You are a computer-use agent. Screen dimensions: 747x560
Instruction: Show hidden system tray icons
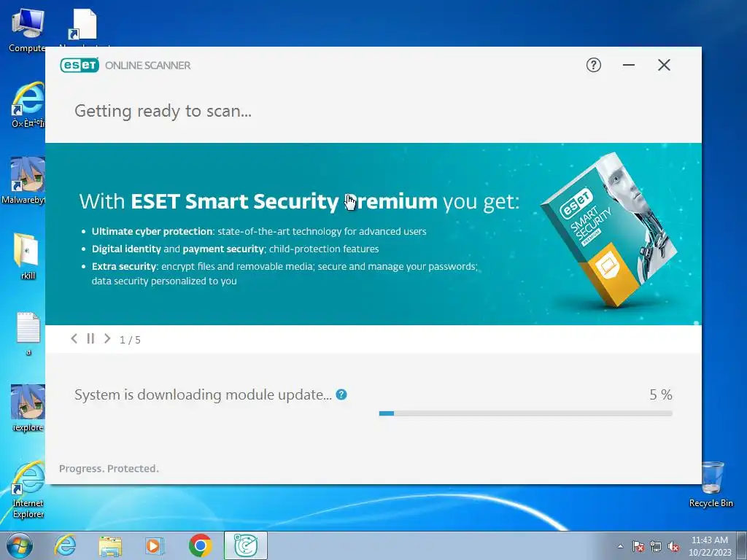620,546
